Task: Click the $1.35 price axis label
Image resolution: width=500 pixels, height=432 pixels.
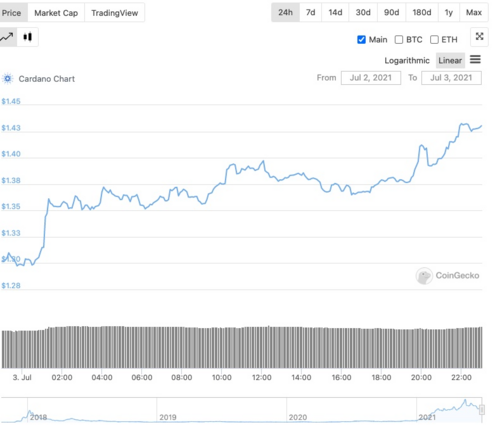Action: pos(11,207)
